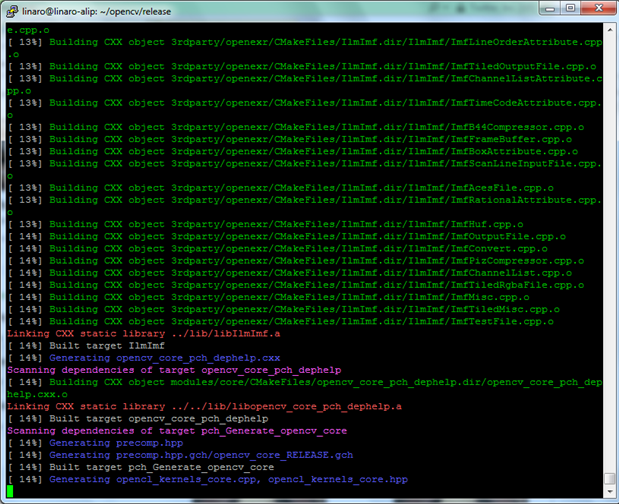Image resolution: width=619 pixels, height=504 pixels.
Task: Click the ImfScanLineInputFile.cpp build line
Action: (305, 164)
